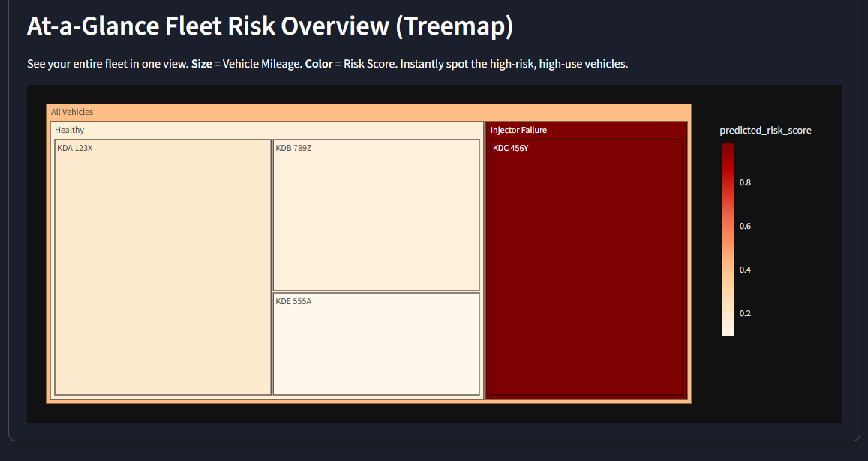This screenshot has height=461, width=868.
Task: Click the Fleet Risk Overview heading
Action: point(270,26)
